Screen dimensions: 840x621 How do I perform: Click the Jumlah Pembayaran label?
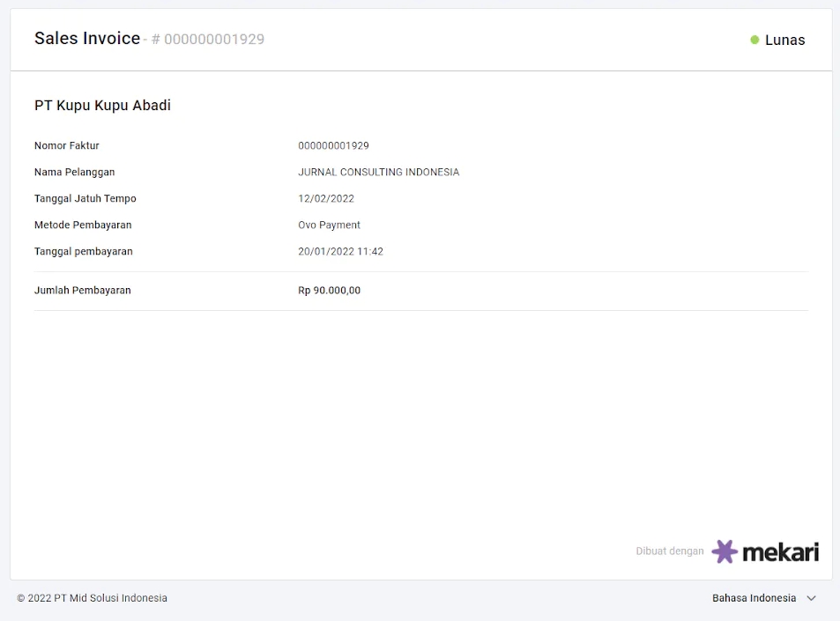pyautogui.click(x=82, y=291)
